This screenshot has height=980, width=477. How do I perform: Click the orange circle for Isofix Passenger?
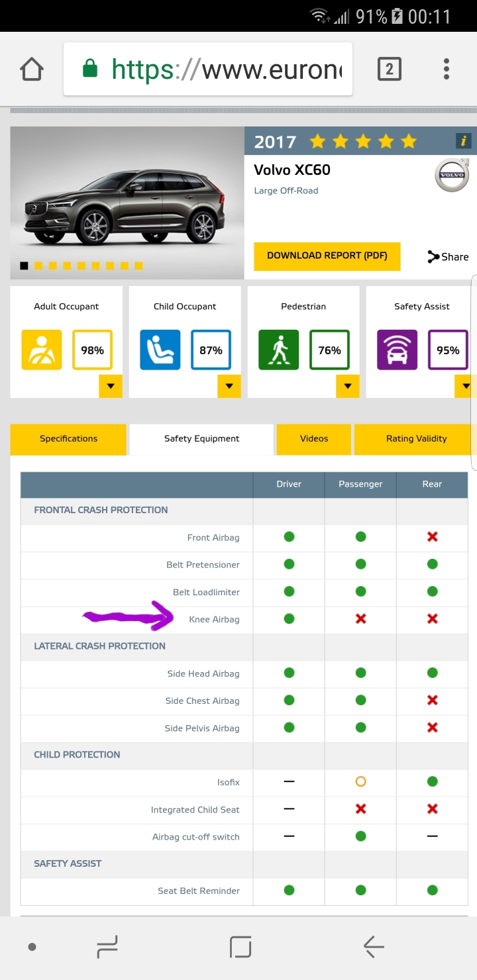(360, 781)
